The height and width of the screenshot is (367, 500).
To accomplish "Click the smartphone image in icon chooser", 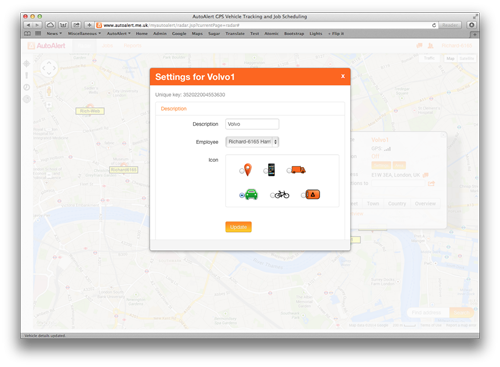I will click(271, 170).
